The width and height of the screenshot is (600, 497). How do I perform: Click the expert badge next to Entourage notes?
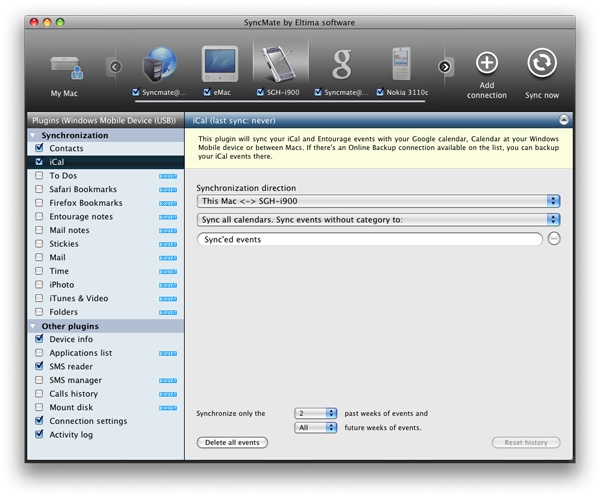[168, 217]
